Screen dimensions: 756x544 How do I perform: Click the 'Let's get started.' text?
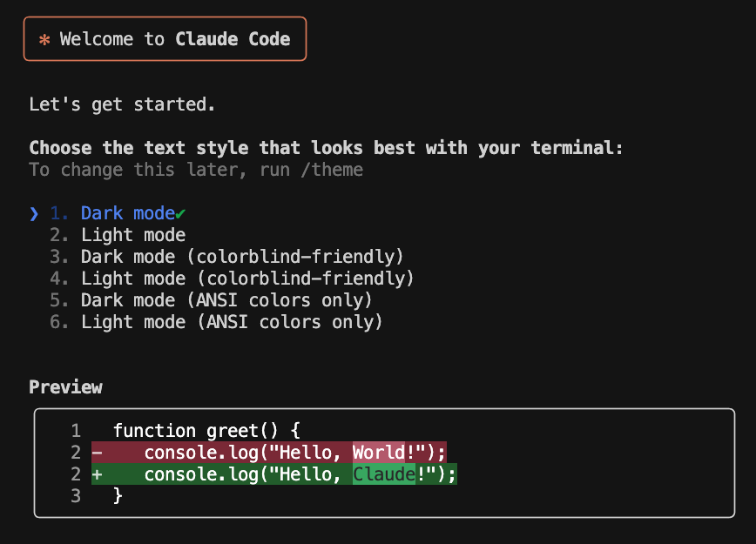(x=122, y=104)
